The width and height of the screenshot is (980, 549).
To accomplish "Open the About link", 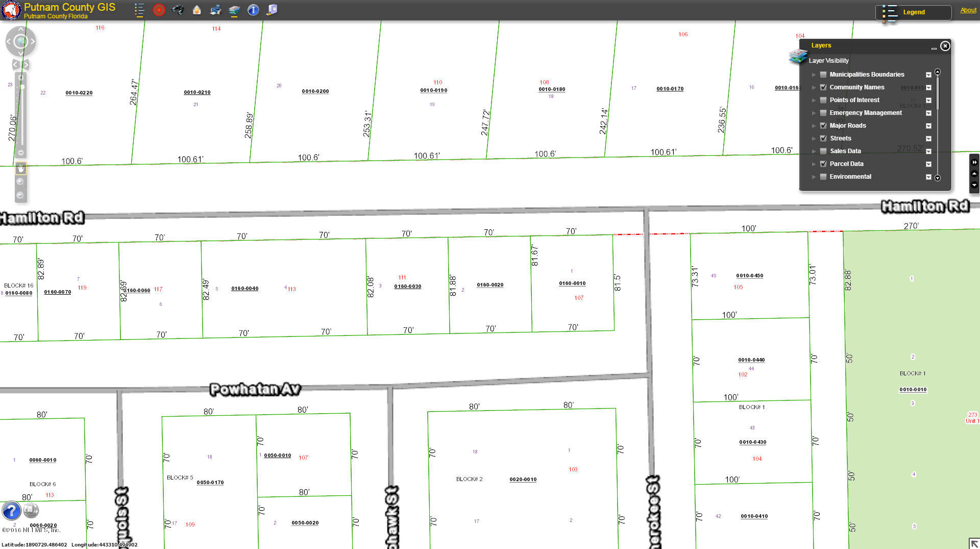I will (x=968, y=10).
